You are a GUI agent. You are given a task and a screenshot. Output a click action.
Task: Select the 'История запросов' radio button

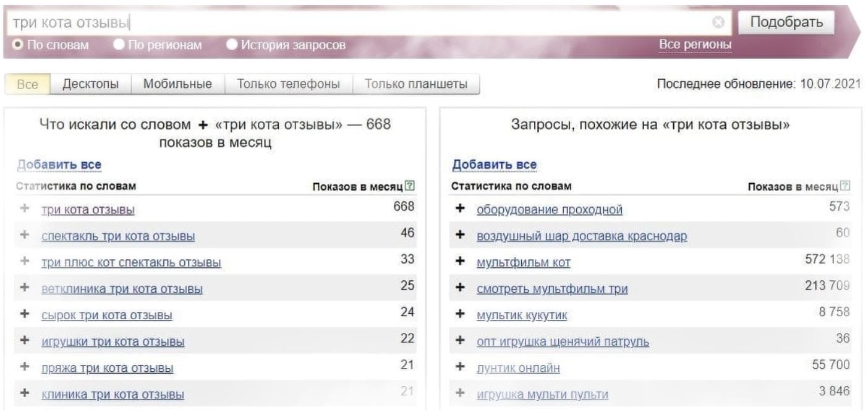[x=232, y=45]
